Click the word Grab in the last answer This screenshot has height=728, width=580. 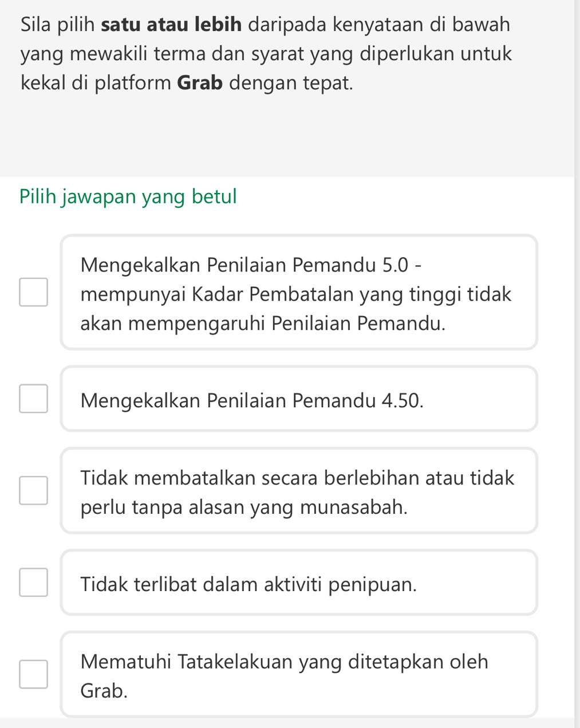pos(104,691)
